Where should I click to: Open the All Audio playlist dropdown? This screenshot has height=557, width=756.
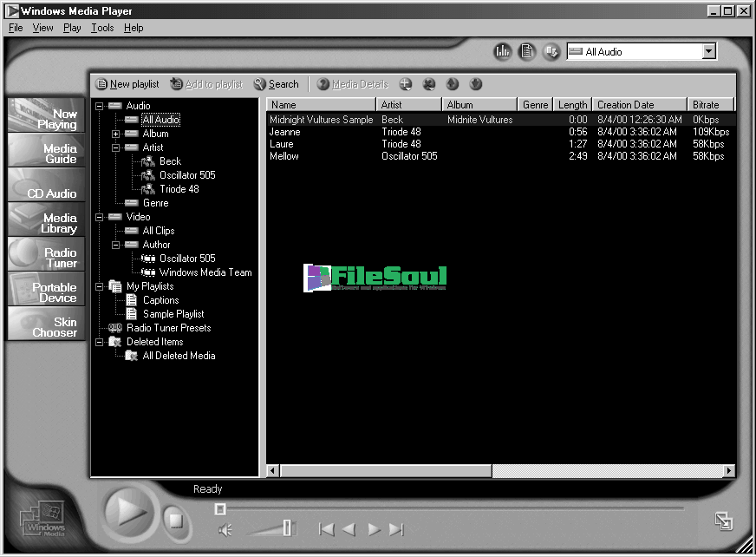click(709, 52)
